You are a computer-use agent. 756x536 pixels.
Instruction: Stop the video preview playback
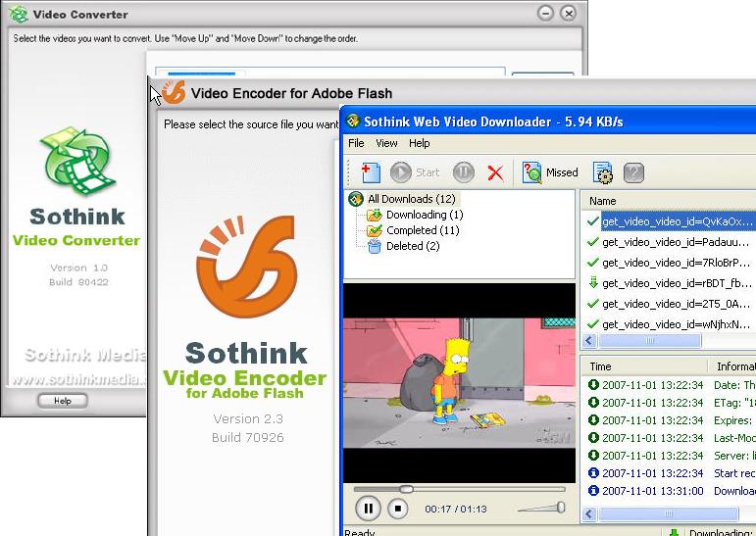pyautogui.click(x=398, y=509)
